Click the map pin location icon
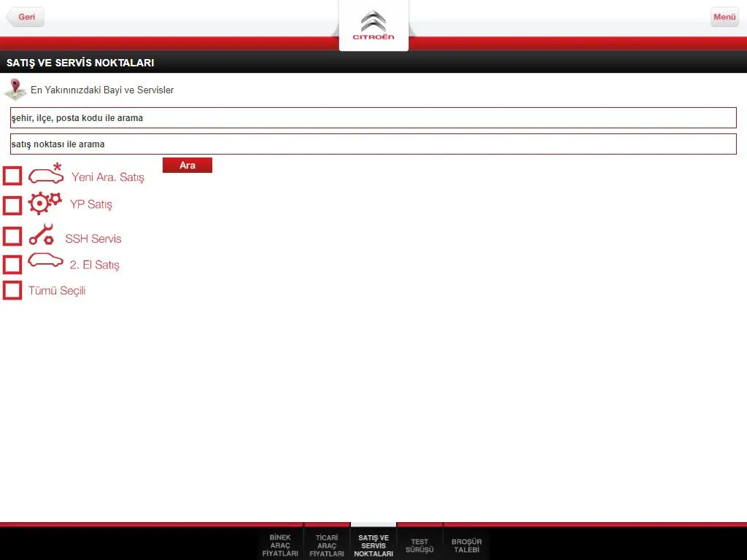This screenshot has width=747, height=560. click(15, 90)
